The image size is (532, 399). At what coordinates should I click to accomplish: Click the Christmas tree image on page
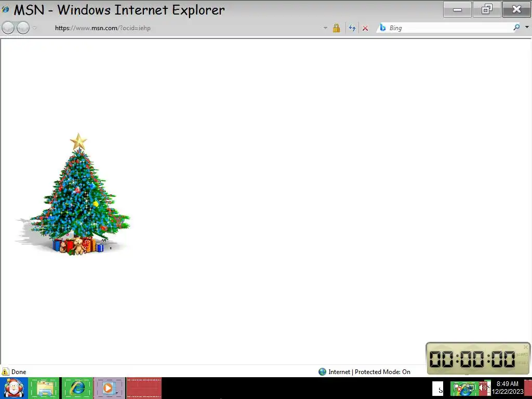(72, 194)
